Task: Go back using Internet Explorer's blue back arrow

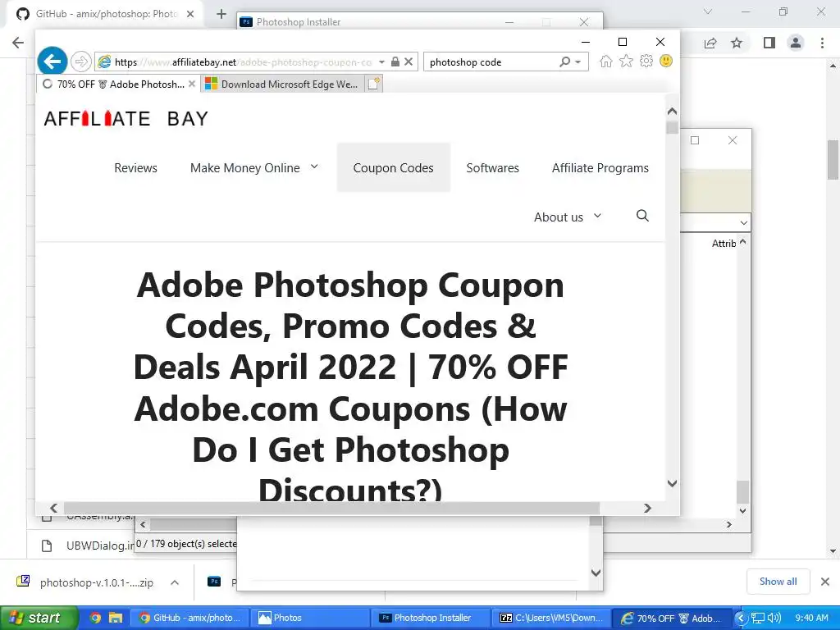Action: (52, 61)
